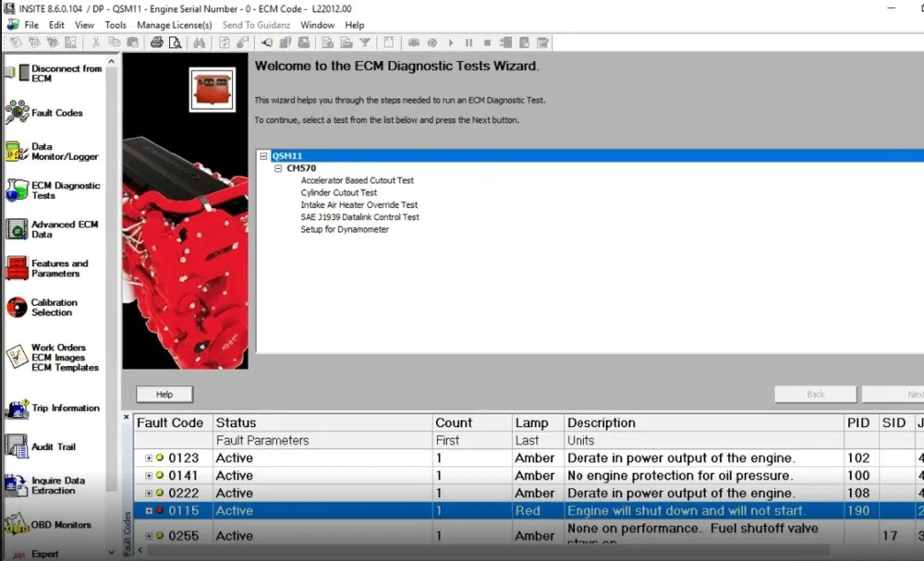Collapse the CM570 tree node

tap(278, 168)
